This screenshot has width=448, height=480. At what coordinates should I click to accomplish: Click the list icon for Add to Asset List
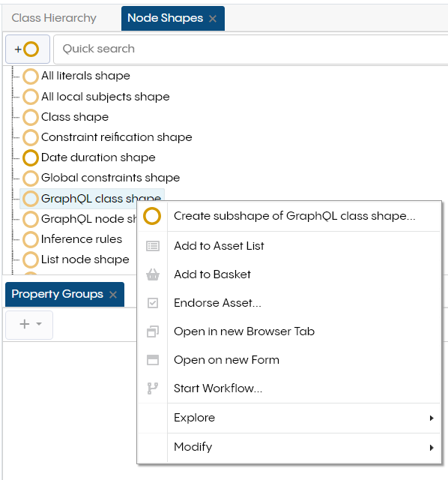click(x=153, y=246)
